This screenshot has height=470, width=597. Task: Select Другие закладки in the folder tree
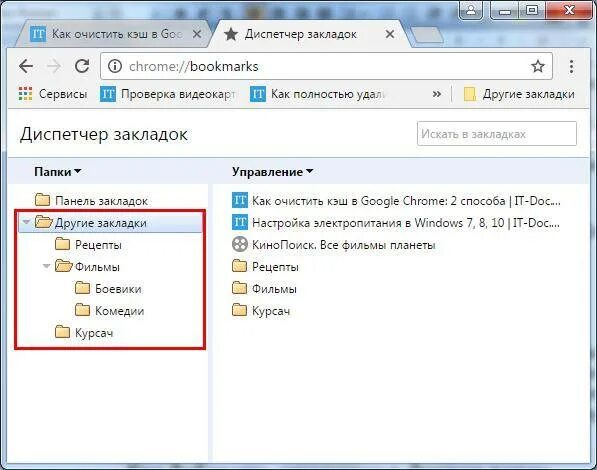pyautogui.click(x=110, y=223)
